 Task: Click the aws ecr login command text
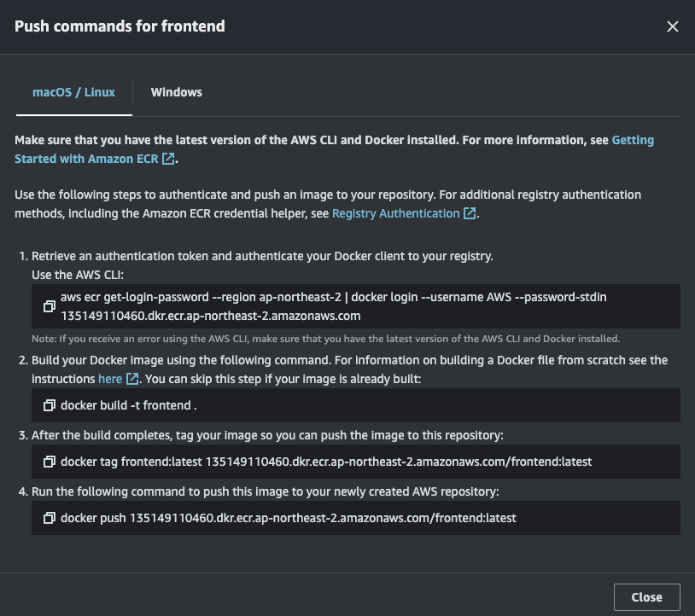tap(333, 298)
